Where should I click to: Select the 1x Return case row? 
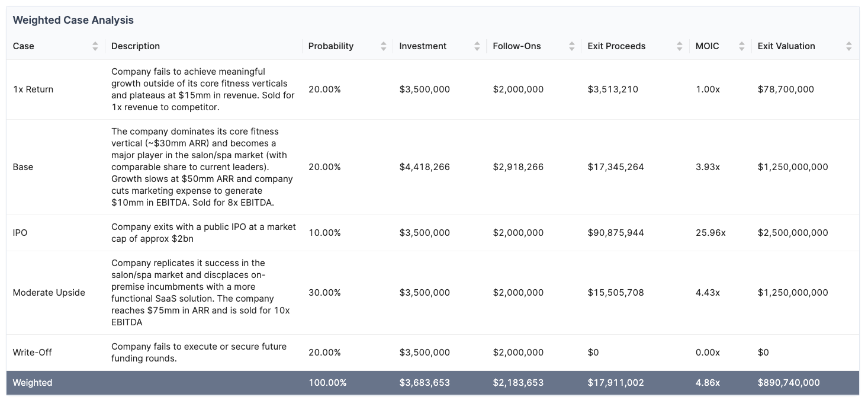pyautogui.click(x=33, y=89)
